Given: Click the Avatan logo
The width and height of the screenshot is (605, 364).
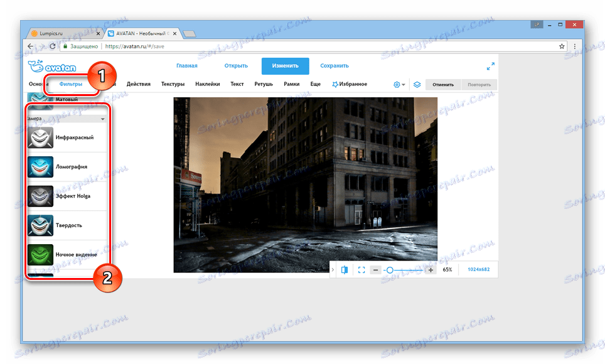Looking at the screenshot, I should (x=52, y=67).
